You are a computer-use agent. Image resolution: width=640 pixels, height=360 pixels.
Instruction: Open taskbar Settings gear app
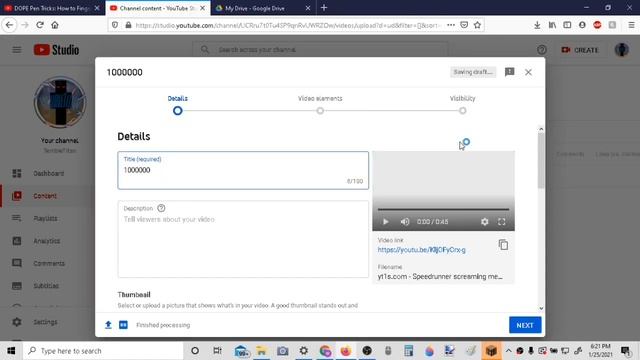pyautogui.click(x=304, y=351)
